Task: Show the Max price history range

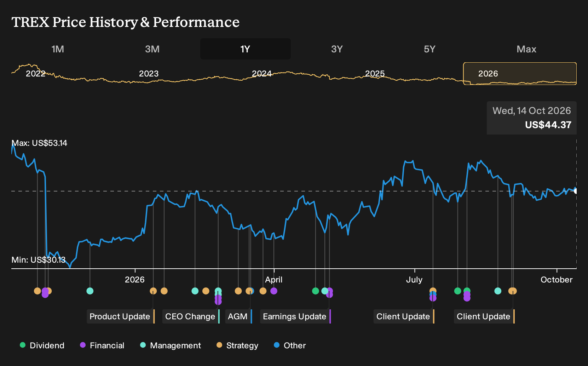Action: pos(526,49)
